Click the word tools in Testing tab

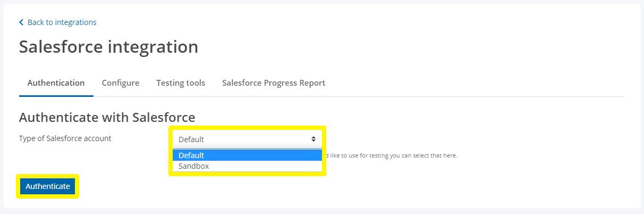[x=195, y=83]
